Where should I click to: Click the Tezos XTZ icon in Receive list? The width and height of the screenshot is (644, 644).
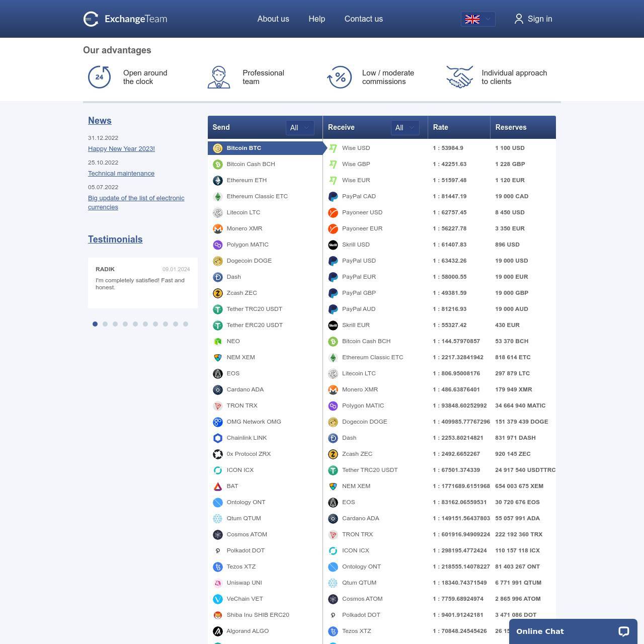[x=333, y=631]
